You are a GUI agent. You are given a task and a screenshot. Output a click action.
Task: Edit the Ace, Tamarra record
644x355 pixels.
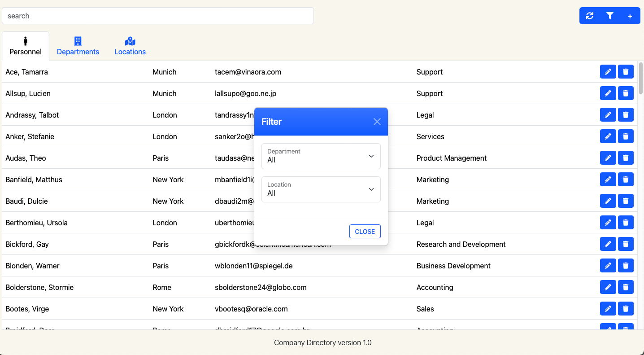tap(608, 72)
